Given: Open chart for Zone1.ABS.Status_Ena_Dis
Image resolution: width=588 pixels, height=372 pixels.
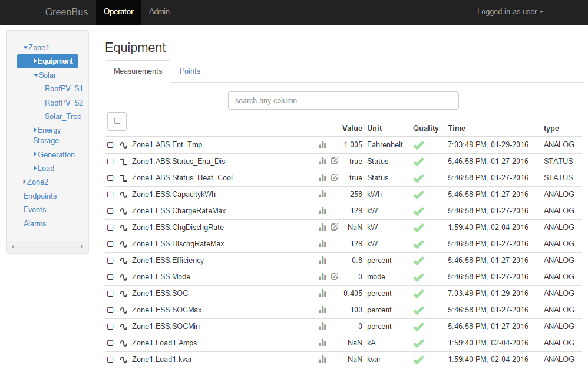Looking at the screenshot, I should (322, 162).
